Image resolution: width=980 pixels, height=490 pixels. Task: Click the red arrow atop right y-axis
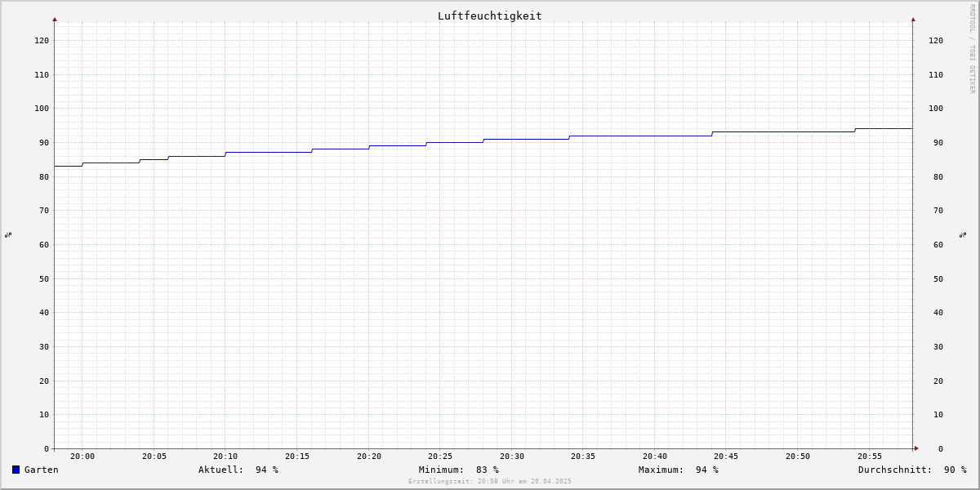pyautogui.click(x=913, y=19)
